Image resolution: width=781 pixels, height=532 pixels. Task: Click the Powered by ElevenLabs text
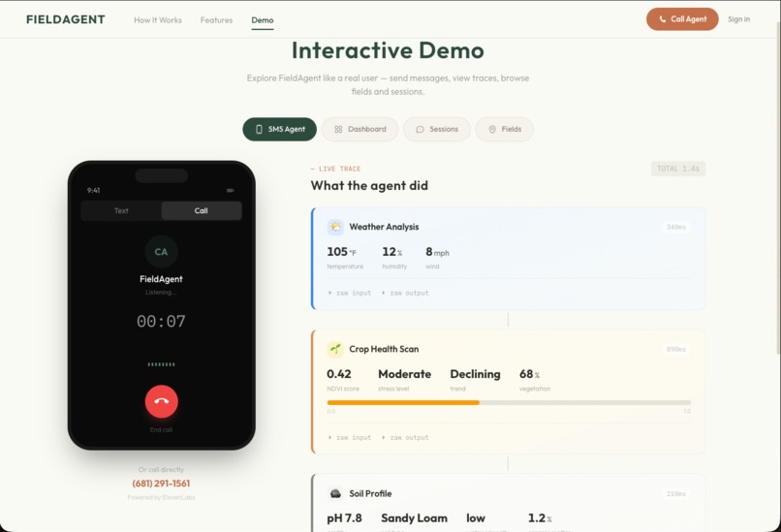161,497
